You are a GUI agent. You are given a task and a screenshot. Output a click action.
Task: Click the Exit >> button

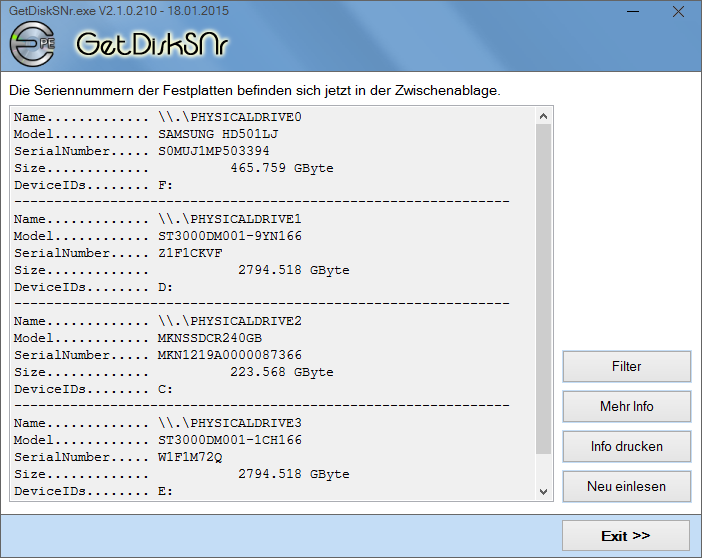pyautogui.click(x=625, y=536)
